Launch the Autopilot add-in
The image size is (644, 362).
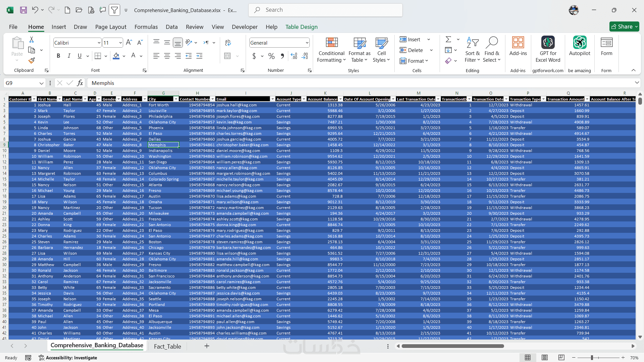click(580, 46)
